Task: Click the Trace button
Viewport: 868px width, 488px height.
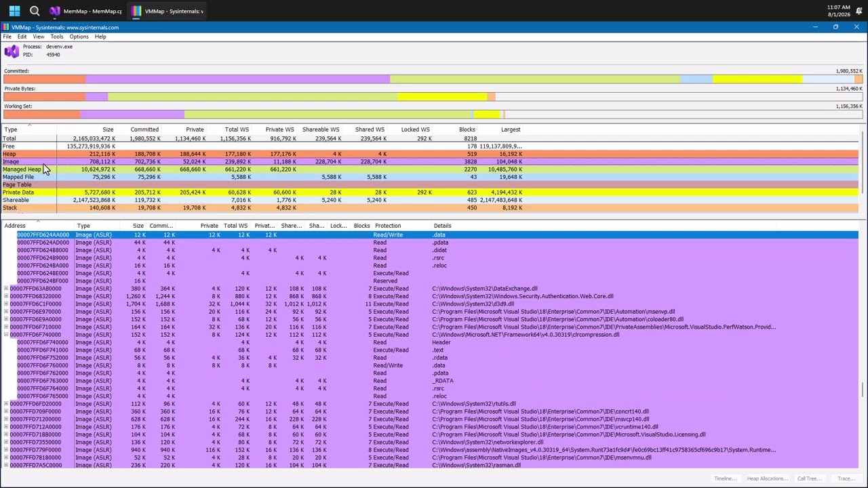Action: (846, 479)
